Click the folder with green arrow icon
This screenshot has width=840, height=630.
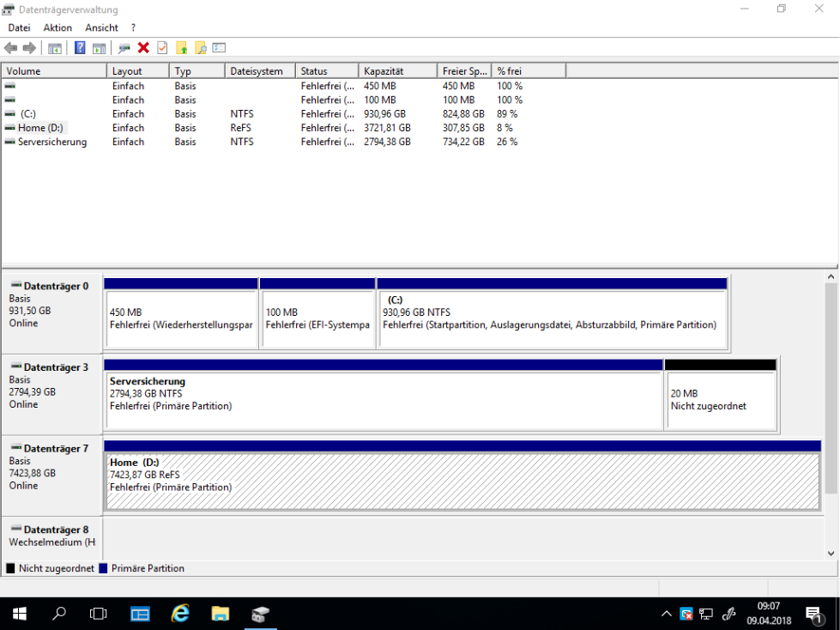click(181, 48)
